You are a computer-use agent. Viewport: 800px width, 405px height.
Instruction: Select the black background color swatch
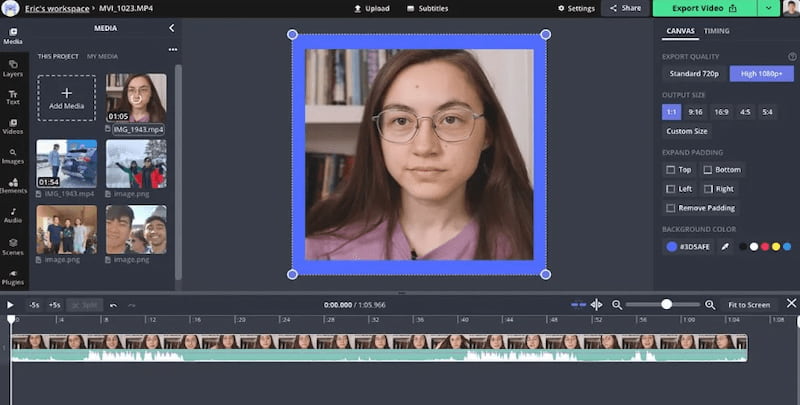[743, 247]
